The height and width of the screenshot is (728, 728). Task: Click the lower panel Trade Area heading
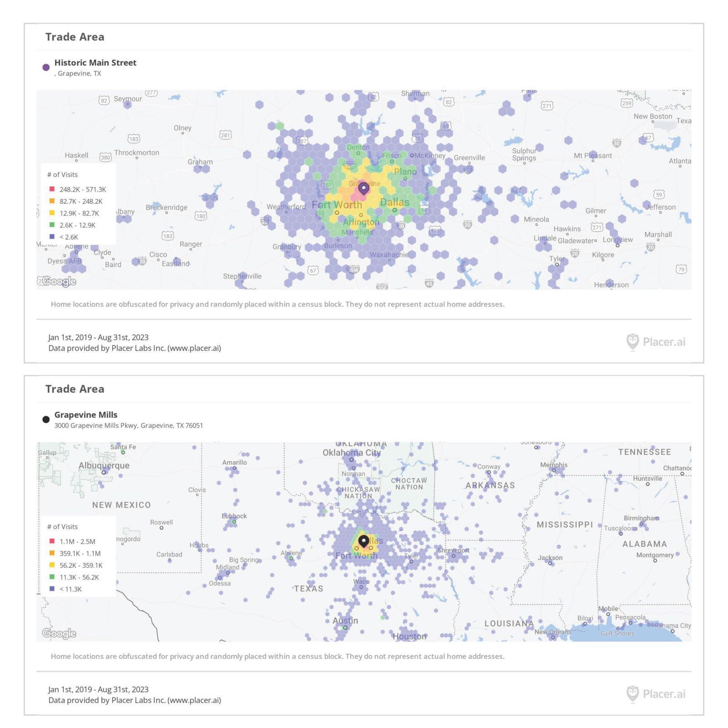[75, 389]
